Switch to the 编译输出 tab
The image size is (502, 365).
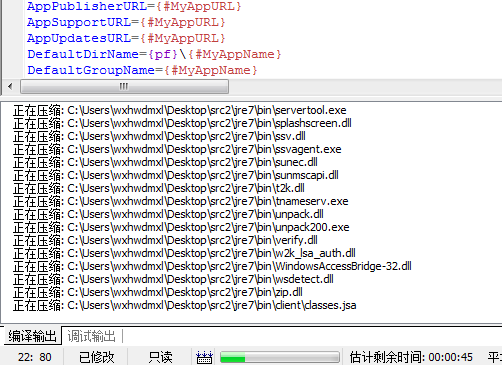(32, 336)
